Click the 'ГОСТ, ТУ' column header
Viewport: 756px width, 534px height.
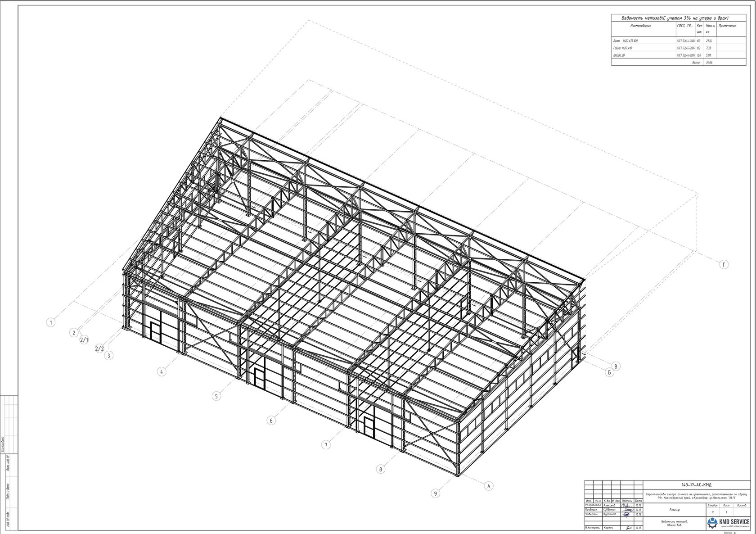(685, 26)
